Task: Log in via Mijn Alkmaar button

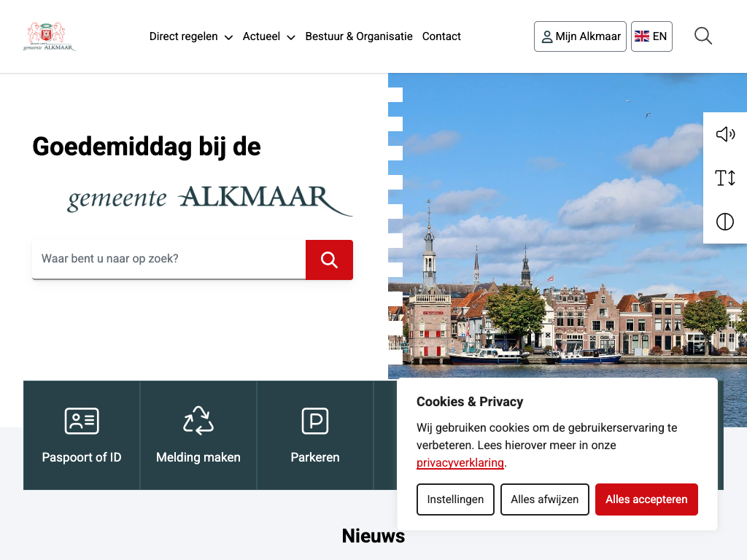Action: pyautogui.click(x=580, y=36)
